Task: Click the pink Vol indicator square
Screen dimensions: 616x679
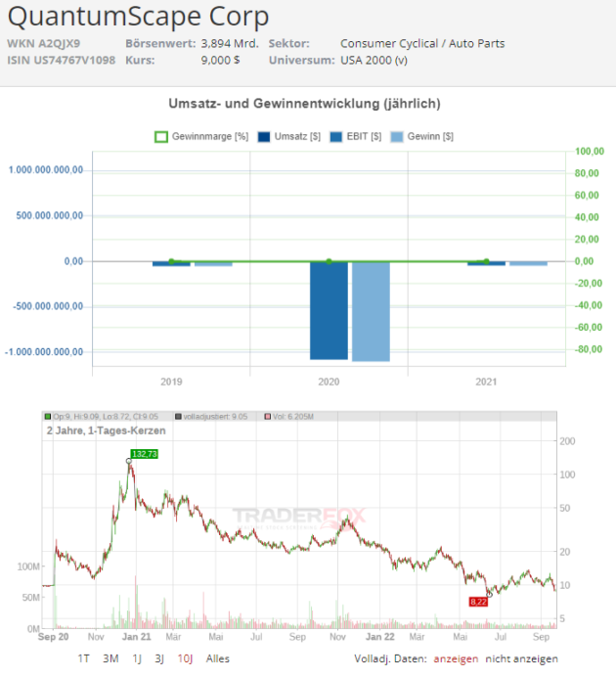Action: click(268, 417)
